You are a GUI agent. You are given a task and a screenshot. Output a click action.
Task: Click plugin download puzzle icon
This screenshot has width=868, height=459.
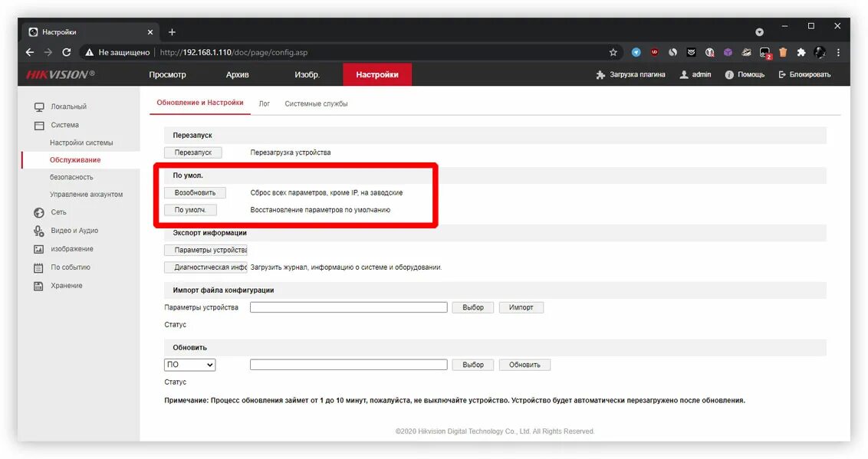click(x=600, y=74)
